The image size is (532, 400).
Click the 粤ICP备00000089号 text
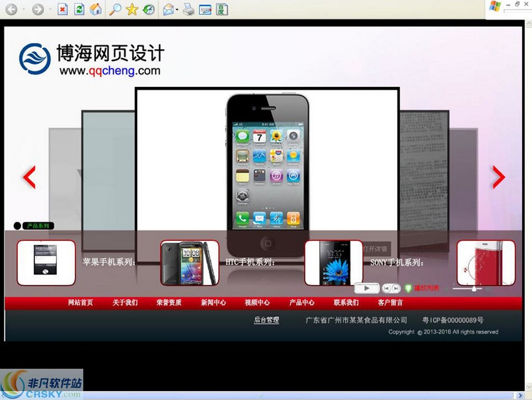453,320
